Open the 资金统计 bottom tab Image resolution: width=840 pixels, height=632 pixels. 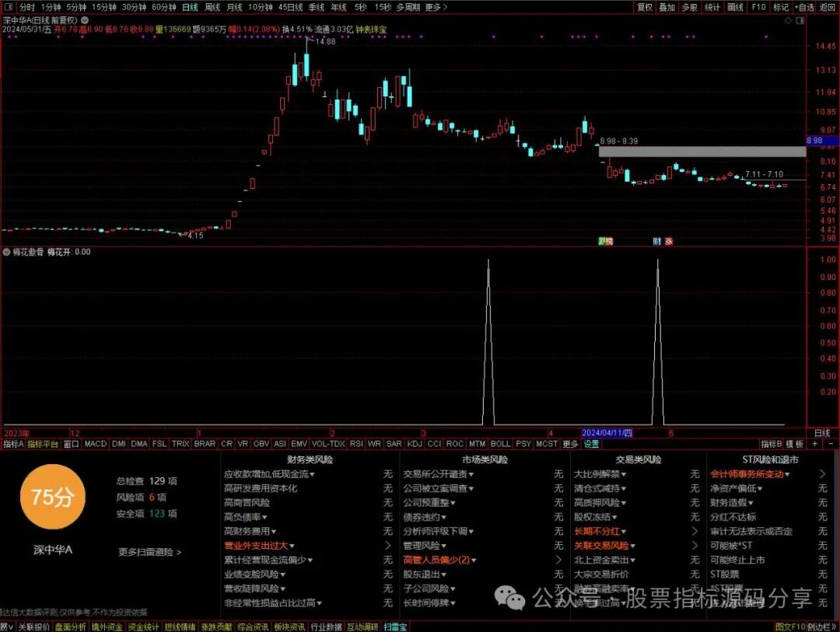tap(143, 627)
